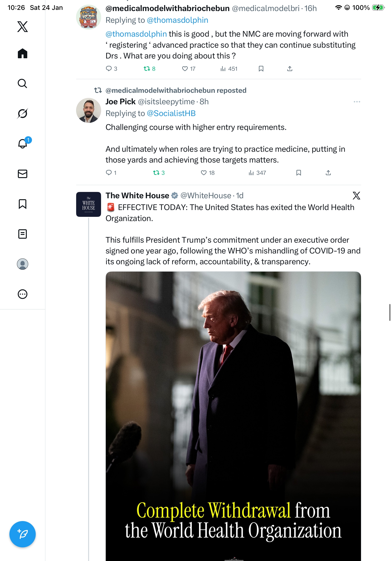Tap the compose new post button
This screenshot has height=561, width=392.
click(x=23, y=534)
